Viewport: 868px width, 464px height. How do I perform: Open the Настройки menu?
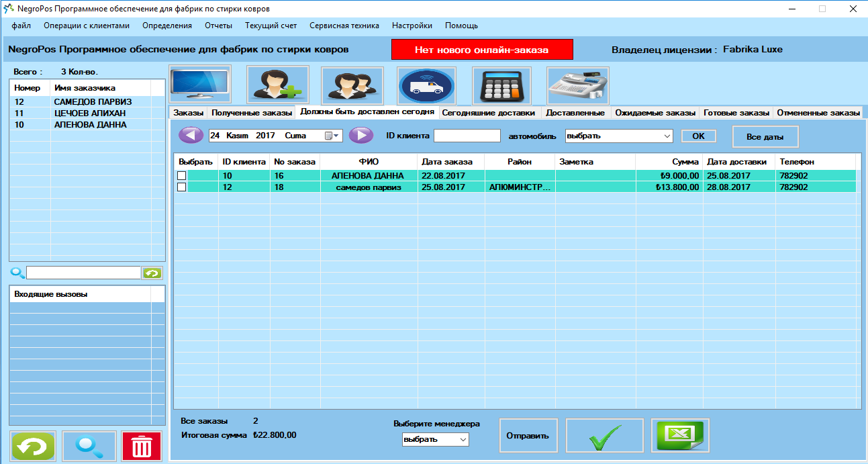tap(412, 26)
